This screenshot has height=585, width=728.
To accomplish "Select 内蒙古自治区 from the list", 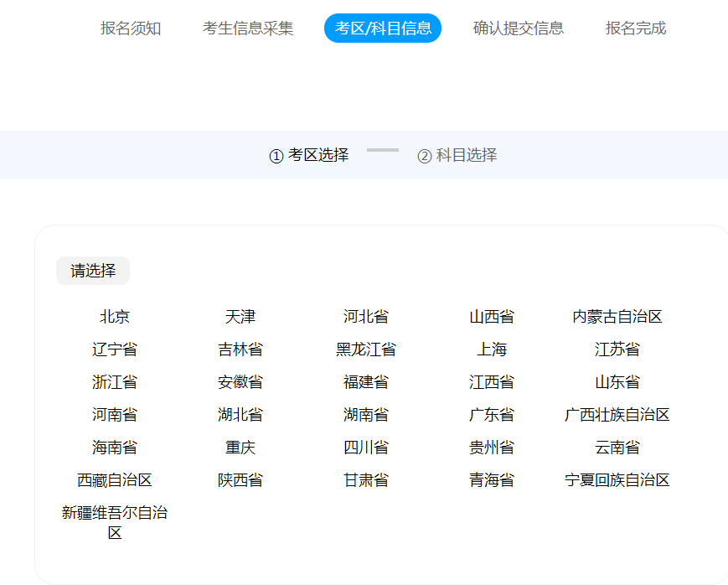I will click(617, 316).
